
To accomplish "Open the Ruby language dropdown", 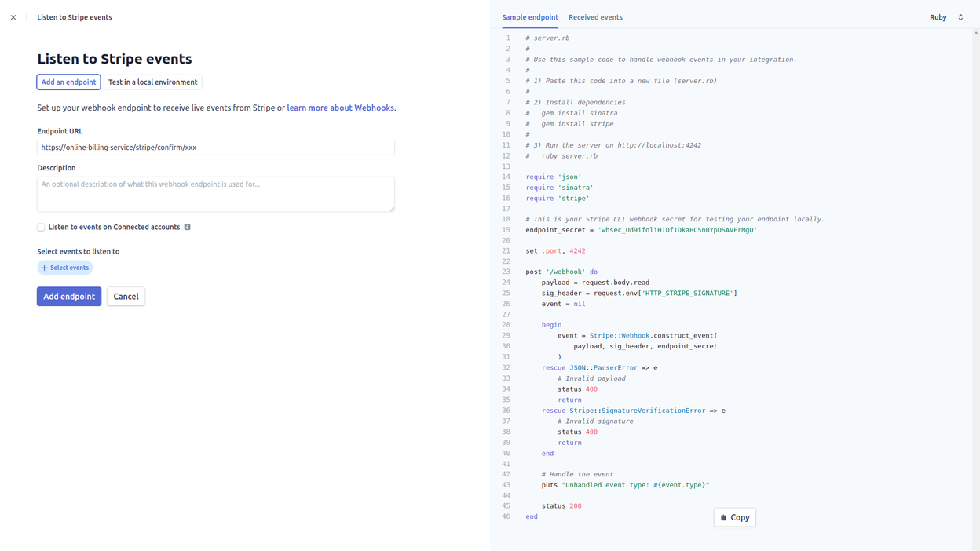I will (946, 17).
